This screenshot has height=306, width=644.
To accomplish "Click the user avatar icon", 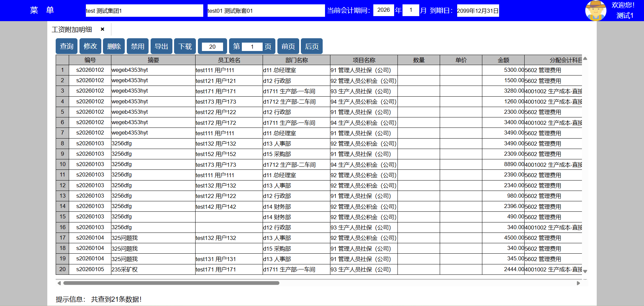I will click(x=595, y=10).
